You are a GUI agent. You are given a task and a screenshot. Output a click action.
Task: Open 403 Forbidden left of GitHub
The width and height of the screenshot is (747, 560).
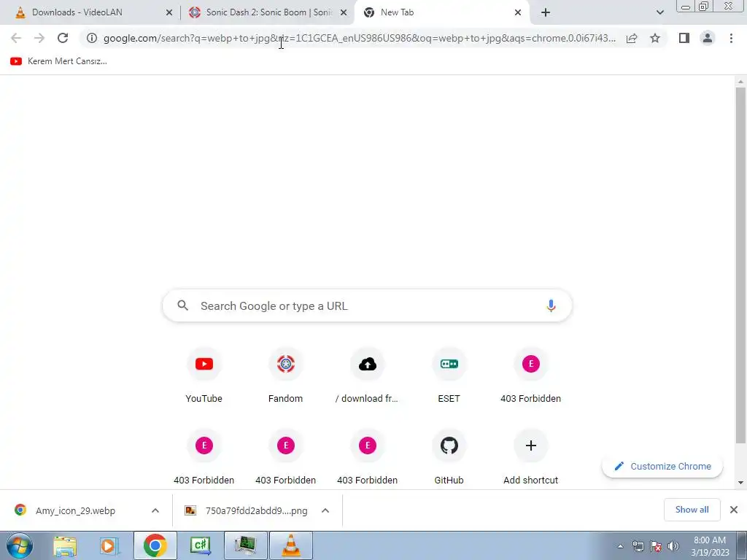pos(368,458)
